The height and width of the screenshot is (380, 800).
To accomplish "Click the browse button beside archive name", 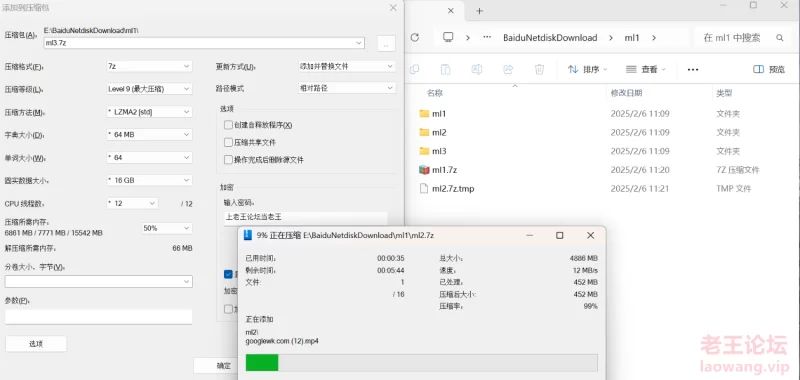I will pyautogui.click(x=386, y=44).
